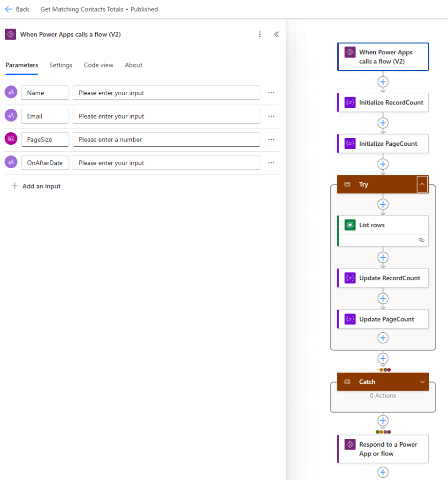Image resolution: width=448 pixels, height=480 pixels.
Task: Click the connection icon inside List rows card
Action: 421,240
